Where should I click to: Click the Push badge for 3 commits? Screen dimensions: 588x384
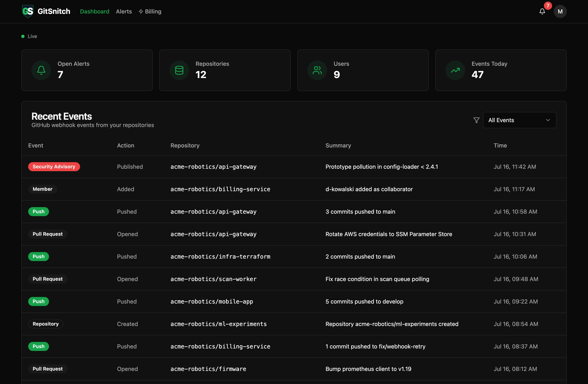point(39,212)
